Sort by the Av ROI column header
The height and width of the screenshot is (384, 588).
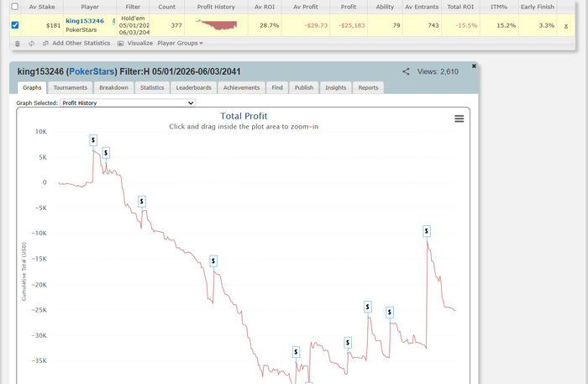265,7
